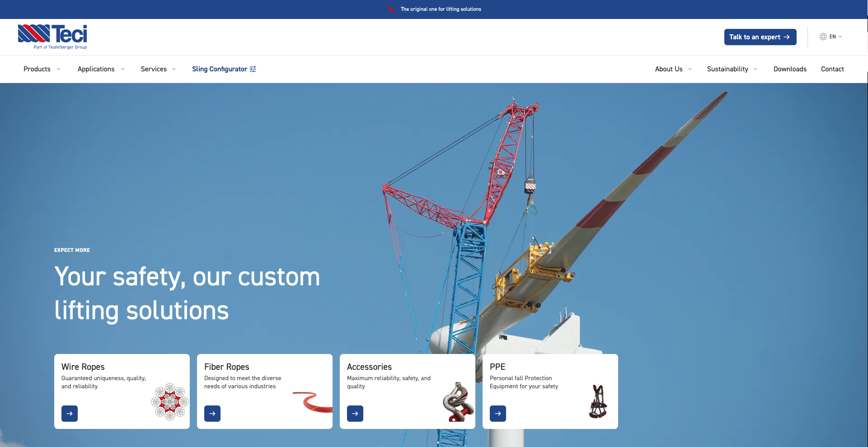
Task: Click 'The original one for lifting solutions' banner text
Action: pyautogui.click(x=441, y=9)
